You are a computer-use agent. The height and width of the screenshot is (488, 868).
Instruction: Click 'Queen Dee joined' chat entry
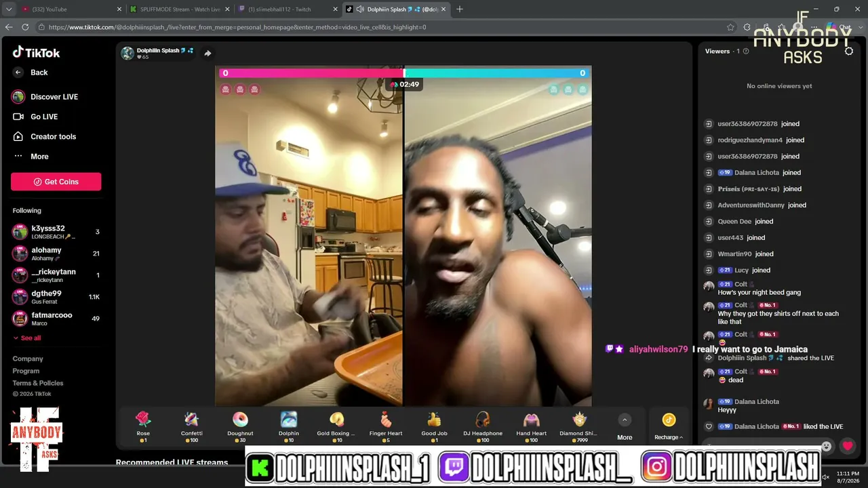tap(745, 222)
